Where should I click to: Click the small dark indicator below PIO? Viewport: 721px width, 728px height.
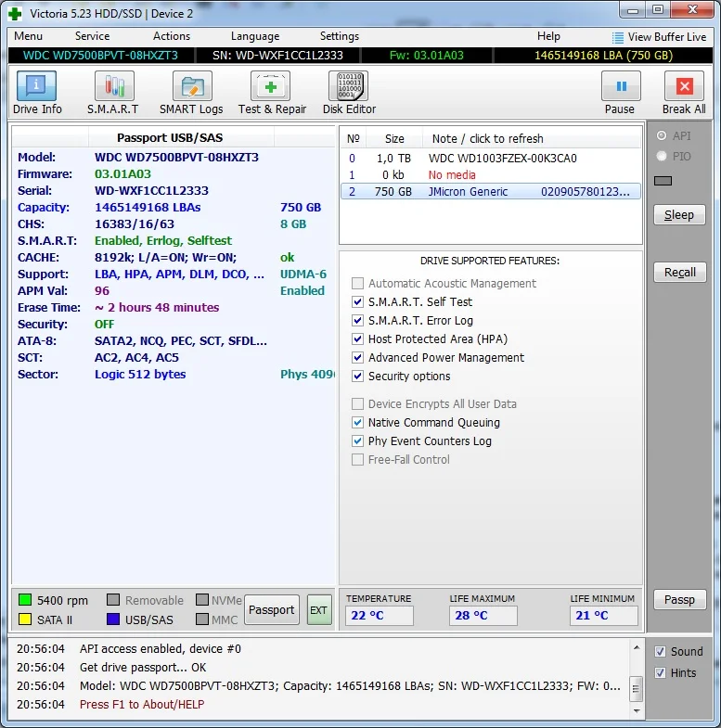pos(663,181)
